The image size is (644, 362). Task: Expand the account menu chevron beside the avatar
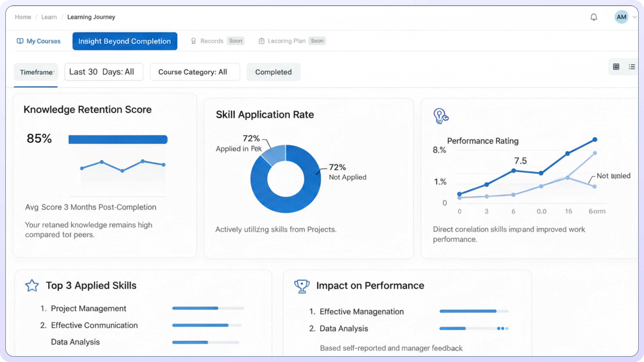(634, 17)
